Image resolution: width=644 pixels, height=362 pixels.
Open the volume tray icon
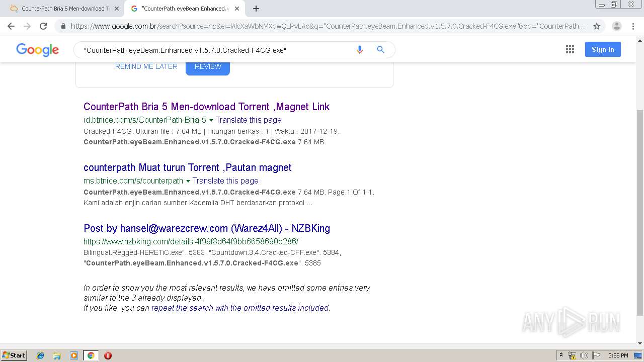tap(584, 355)
